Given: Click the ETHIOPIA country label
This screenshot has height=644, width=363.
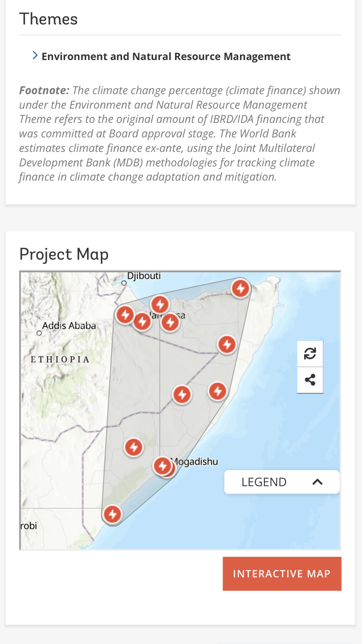Looking at the screenshot, I should [x=60, y=360].
